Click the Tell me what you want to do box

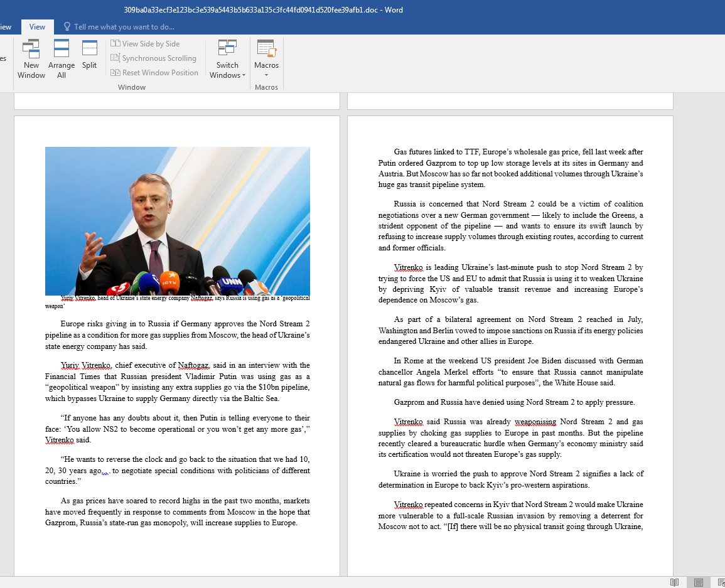tap(123, 27)
